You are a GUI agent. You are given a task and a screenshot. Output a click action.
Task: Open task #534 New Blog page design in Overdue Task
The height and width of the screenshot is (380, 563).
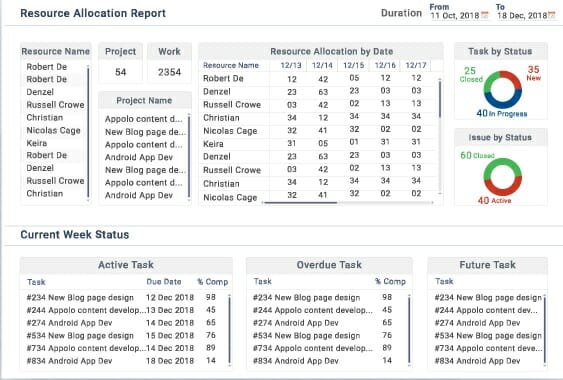[306, 336]
